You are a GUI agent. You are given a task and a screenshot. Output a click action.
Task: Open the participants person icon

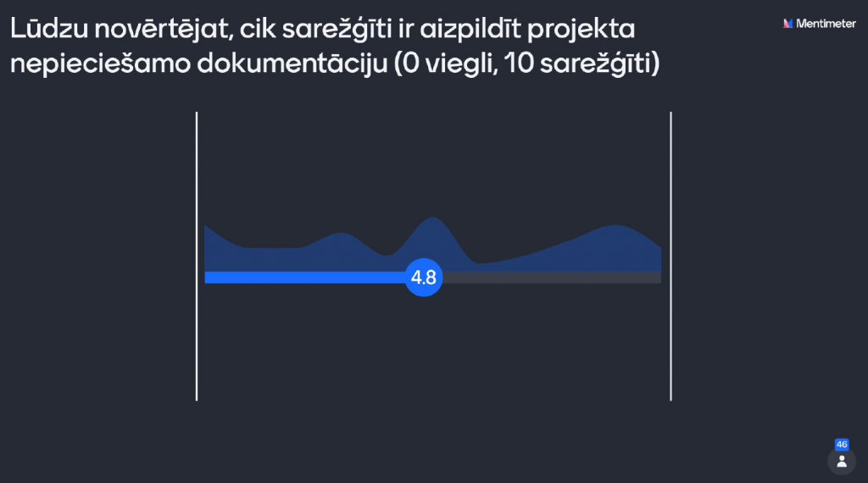[x=842, y=461]
